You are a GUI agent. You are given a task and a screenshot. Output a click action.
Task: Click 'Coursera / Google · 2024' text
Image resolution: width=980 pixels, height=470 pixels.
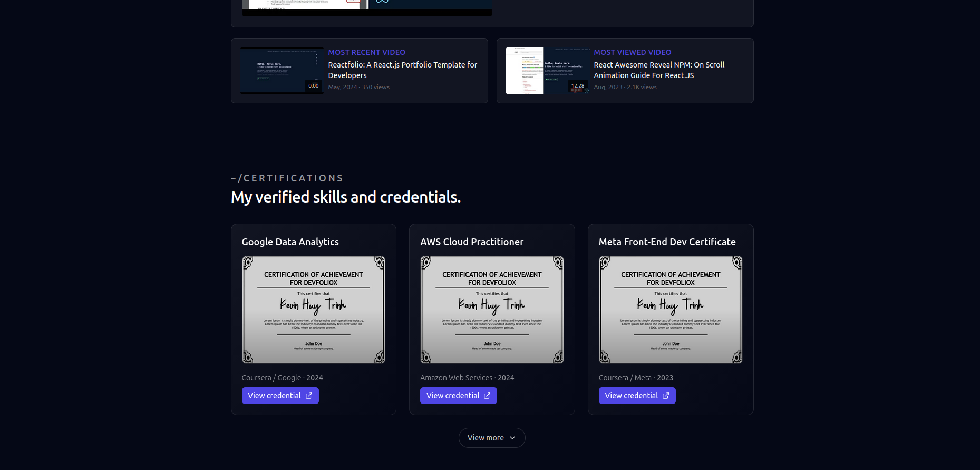click(282, 378)
